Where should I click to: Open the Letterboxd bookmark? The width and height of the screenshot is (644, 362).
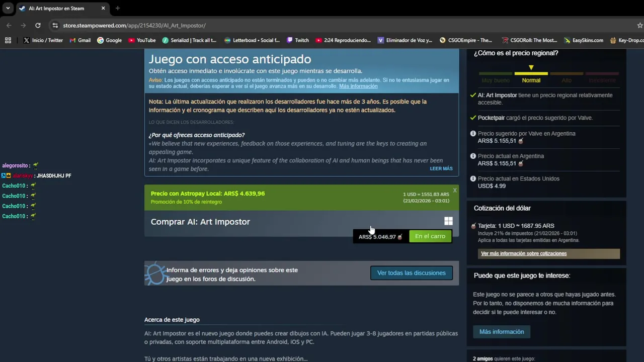click(252, 40)
